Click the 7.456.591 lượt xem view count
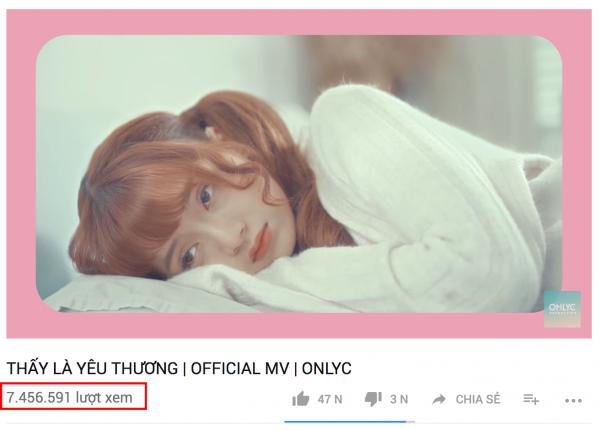 (x=70, y=398)
